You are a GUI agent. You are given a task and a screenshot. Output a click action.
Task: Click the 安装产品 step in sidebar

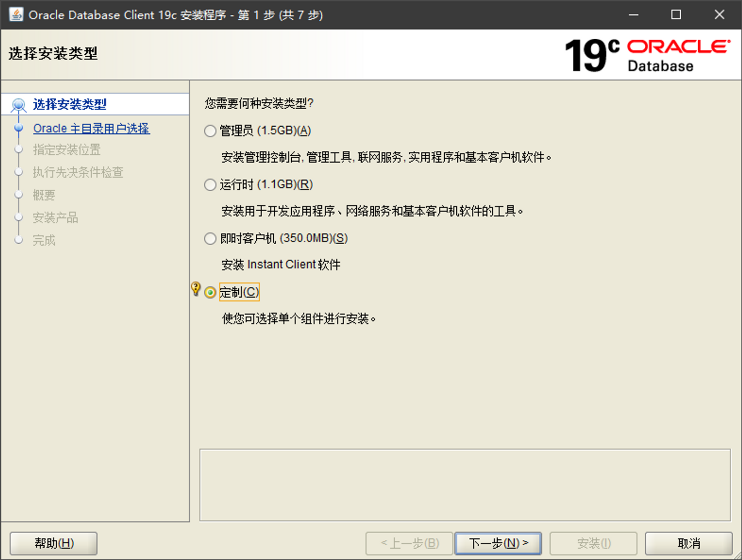coord(55,218)
